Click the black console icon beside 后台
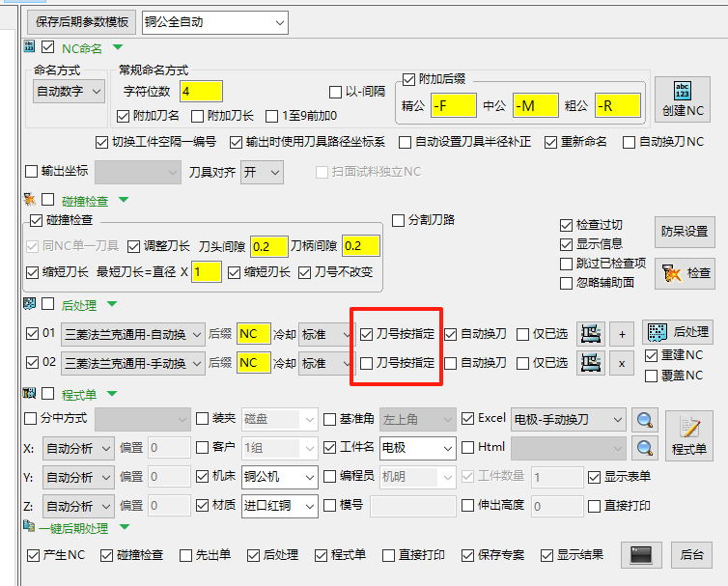 tap(643, 555)
